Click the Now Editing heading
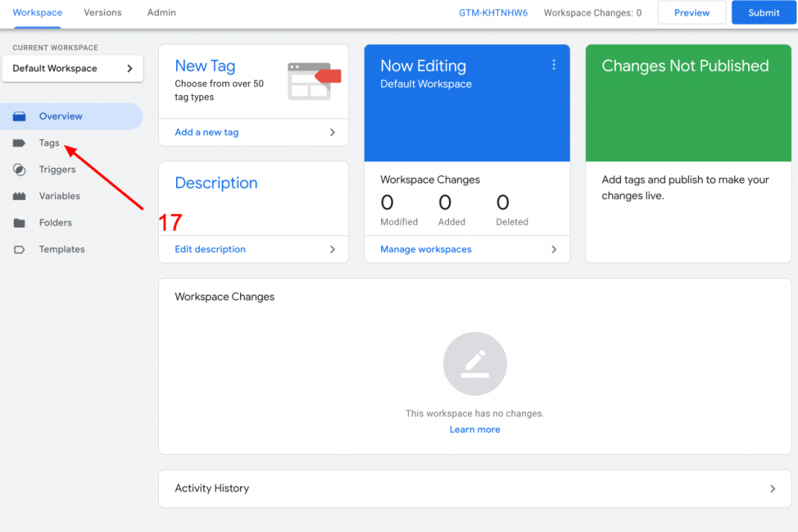The height and width of the screenshot is (532, 798). coord(423,65)
